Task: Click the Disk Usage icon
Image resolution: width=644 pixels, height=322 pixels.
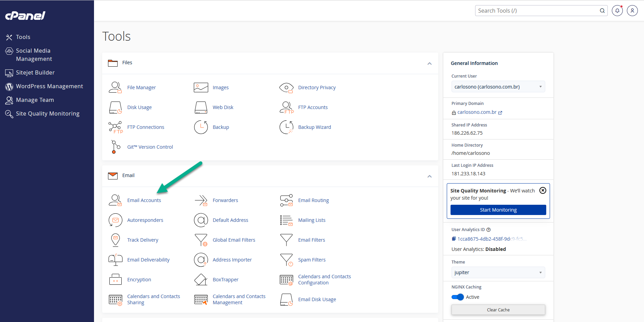Action: (x=115, y=107)
